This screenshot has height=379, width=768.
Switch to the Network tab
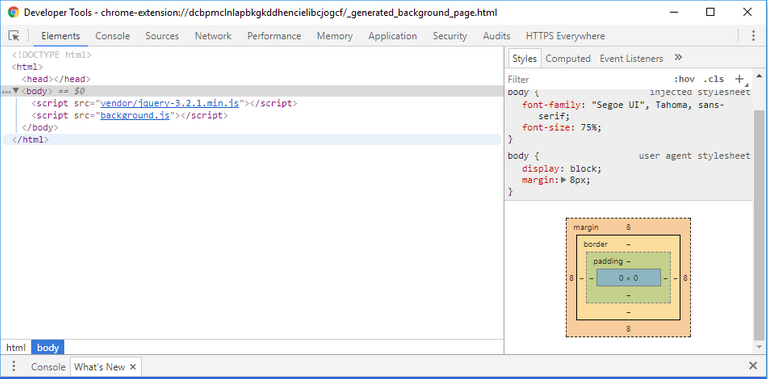213,36
